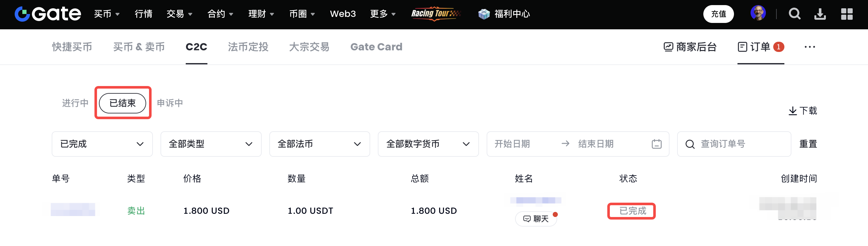The height and width of the screenshot is (246, 868).
Task: Open the 全部法币 fiat dropdown
Action: 319,144
